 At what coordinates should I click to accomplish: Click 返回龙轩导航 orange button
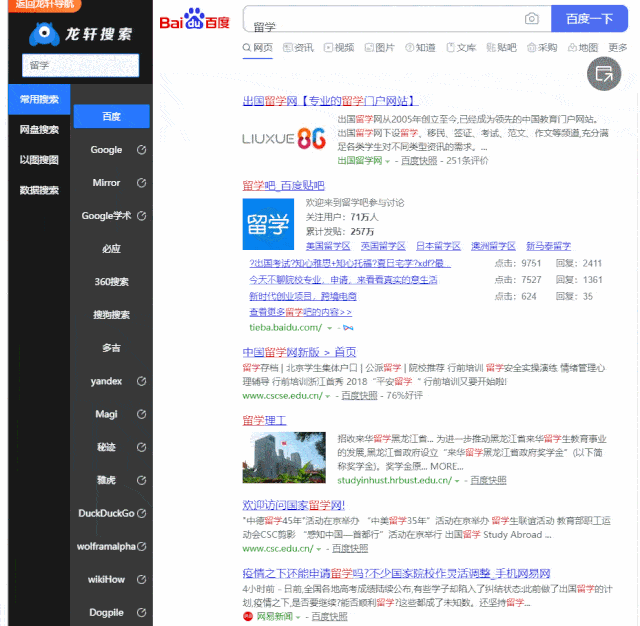click(44, 5)
